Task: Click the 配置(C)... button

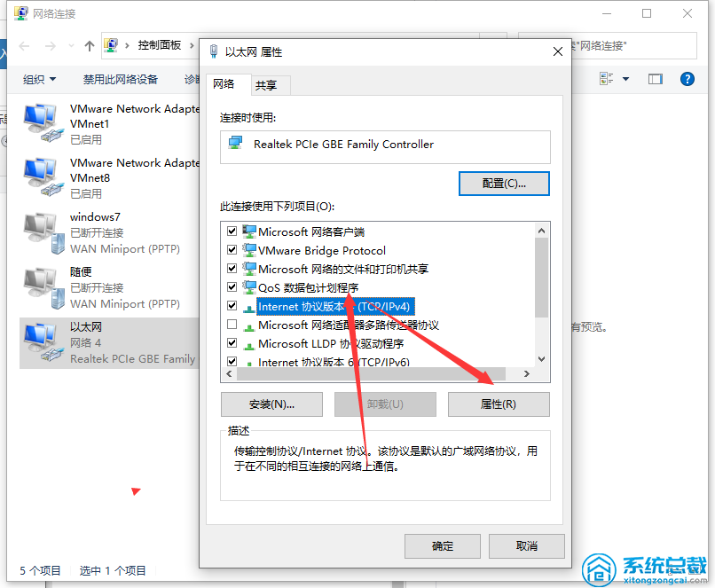Action: [504, 184]
